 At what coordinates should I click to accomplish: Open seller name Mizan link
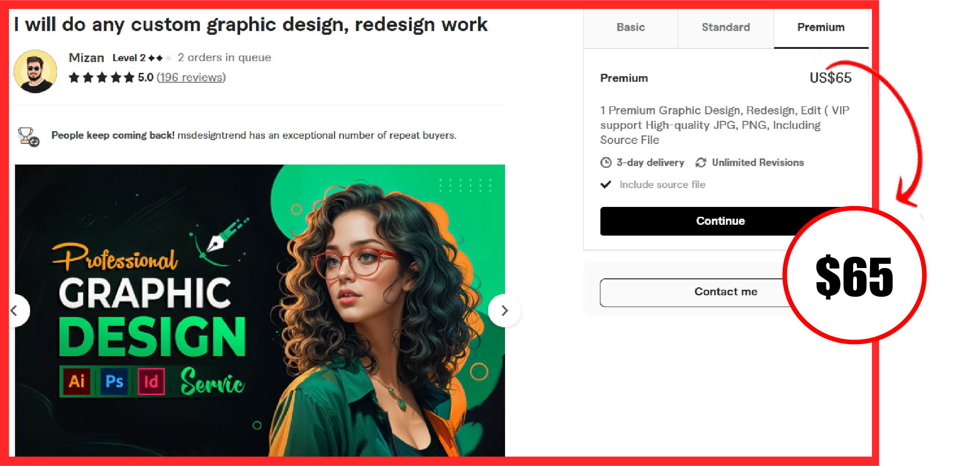(x=86, y=58)
